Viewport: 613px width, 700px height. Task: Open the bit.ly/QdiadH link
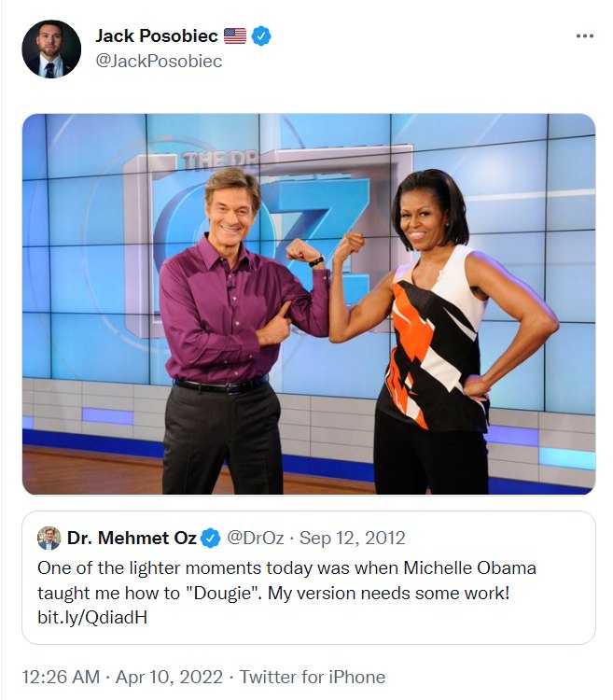click(x=92, y=618)
